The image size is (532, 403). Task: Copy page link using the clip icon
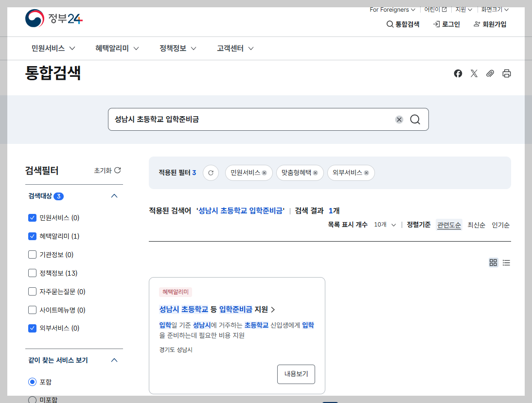[490, 73]
